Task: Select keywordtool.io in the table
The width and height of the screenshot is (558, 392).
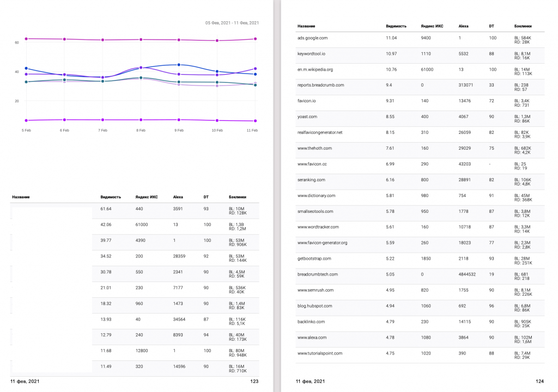Action: click(x=311, y=54)
